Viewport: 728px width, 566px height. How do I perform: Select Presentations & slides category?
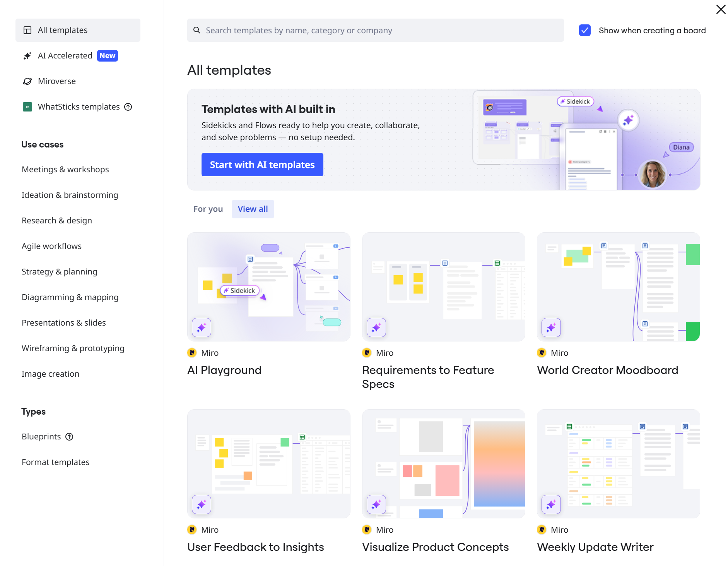pos(64,323)
